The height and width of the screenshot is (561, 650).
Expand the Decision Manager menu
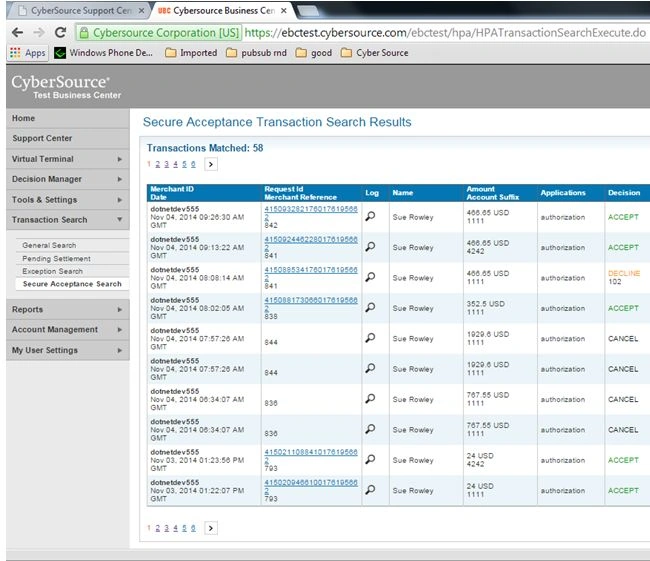[x=68, y=179]
